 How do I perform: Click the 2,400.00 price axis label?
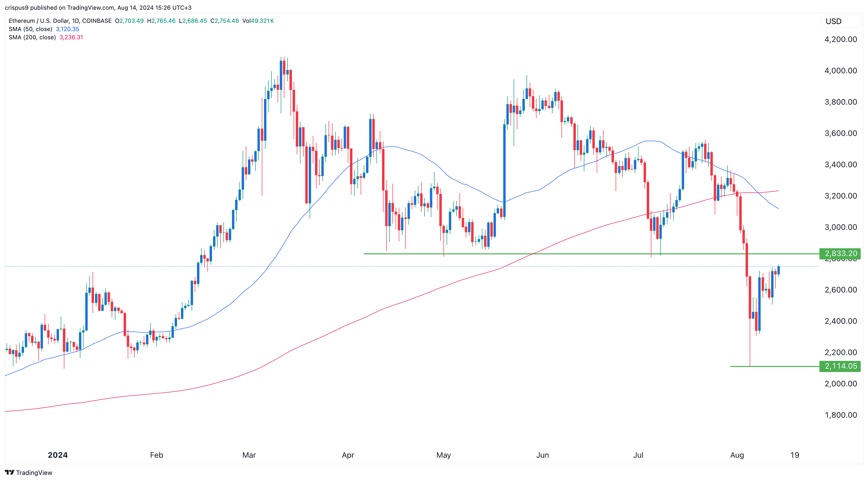841,321
